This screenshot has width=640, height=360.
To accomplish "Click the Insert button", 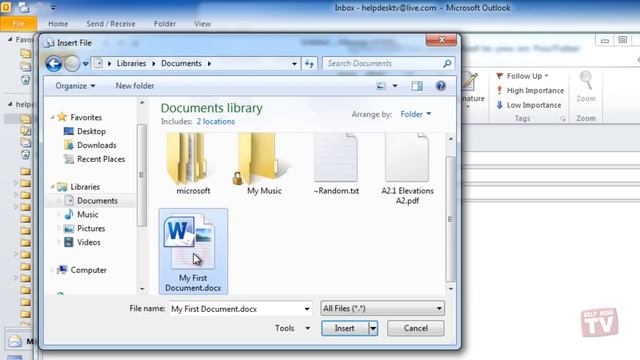I will click(345, 328).
